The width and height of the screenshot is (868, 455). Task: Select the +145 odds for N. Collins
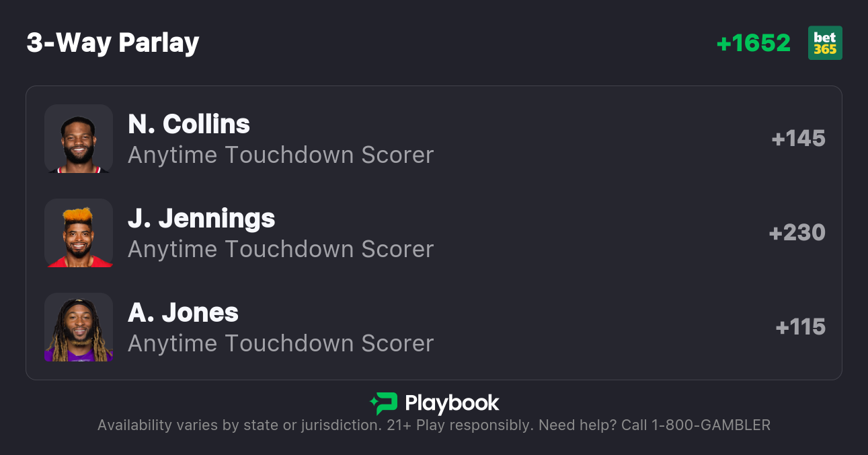798,139
